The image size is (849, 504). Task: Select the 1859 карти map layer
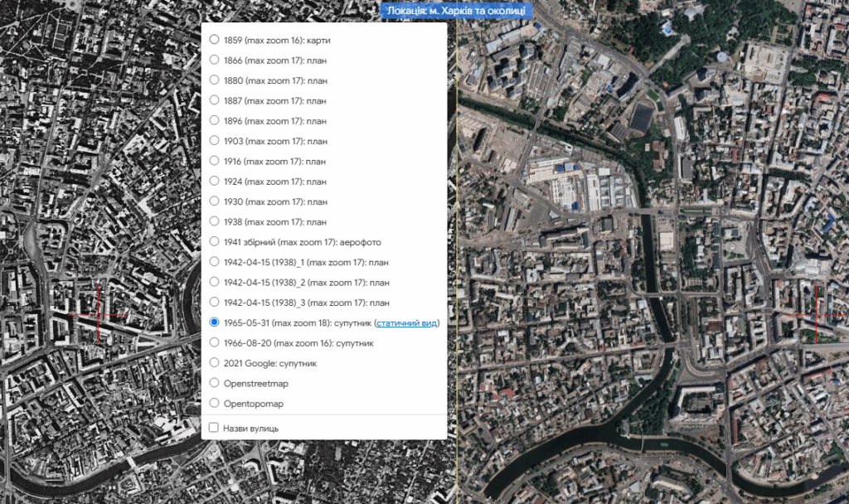tap(215, 40)
